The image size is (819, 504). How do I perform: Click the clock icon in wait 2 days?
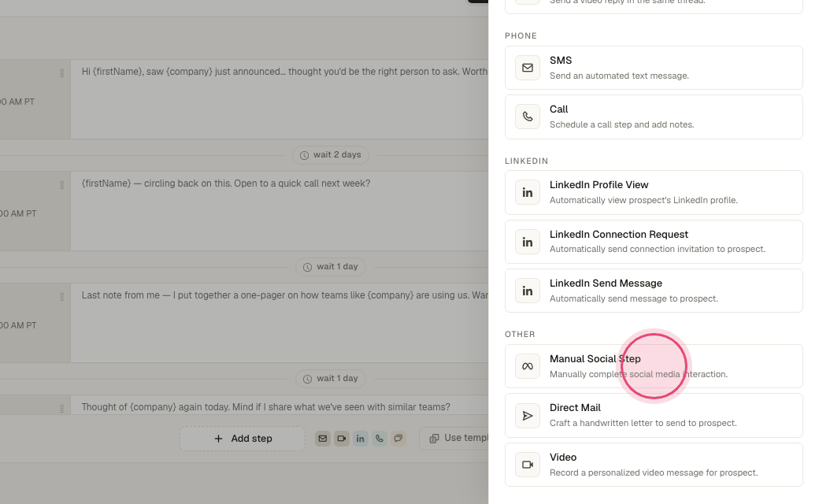click(x=304, y=156)
